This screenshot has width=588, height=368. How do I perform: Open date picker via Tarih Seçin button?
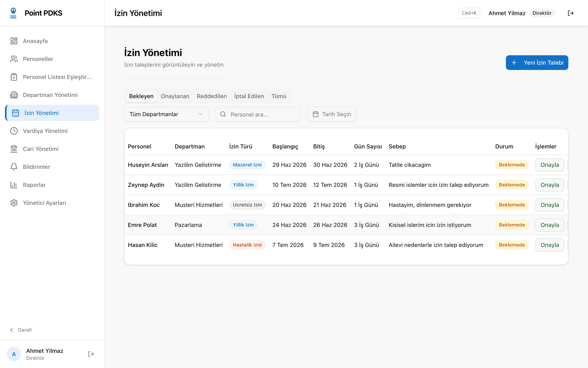click(332, 114)
